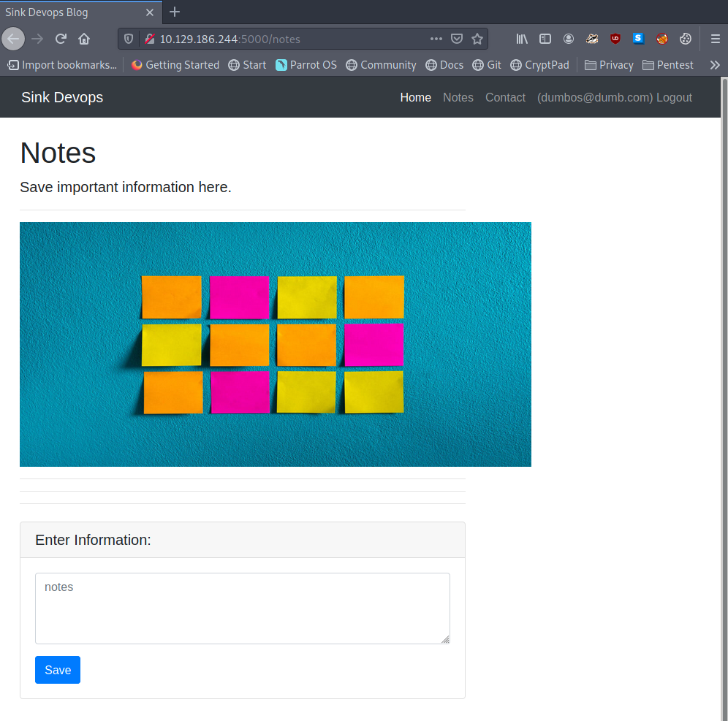Click inside the notes text area
Viewport: 728px width, 721px height.
[242, 608]
